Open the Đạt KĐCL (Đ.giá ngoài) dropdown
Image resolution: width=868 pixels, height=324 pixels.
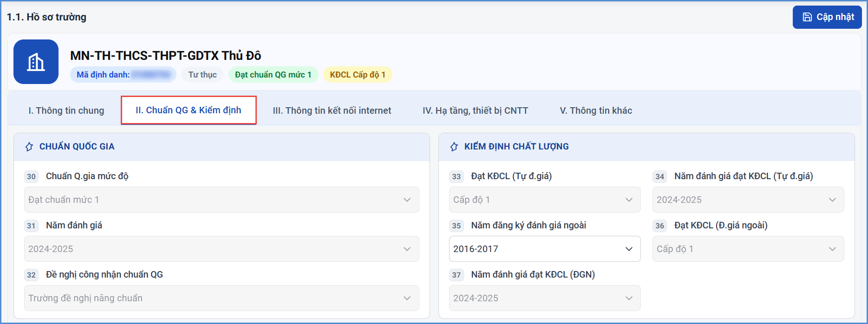click(748, 249)
